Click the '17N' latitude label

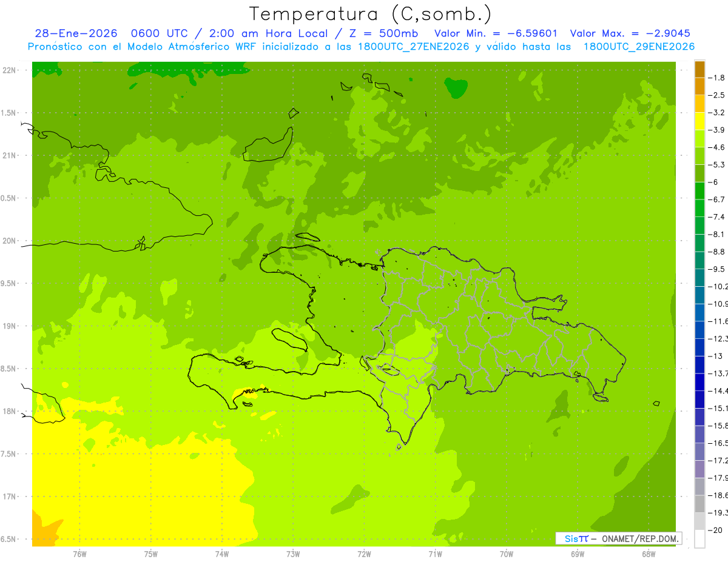pos(10,497)
